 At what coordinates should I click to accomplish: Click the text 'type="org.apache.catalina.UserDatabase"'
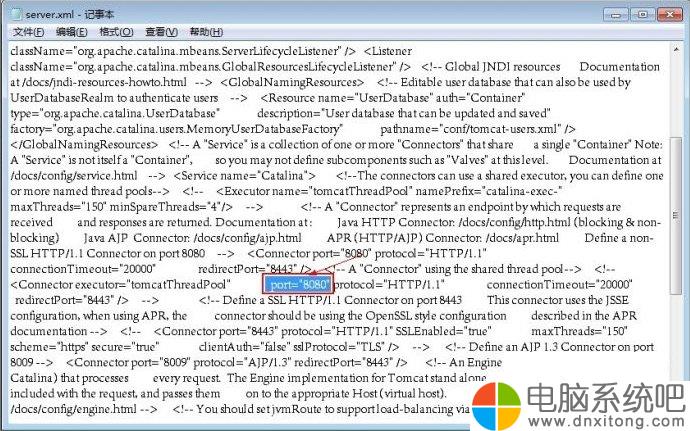coord(115,113)
